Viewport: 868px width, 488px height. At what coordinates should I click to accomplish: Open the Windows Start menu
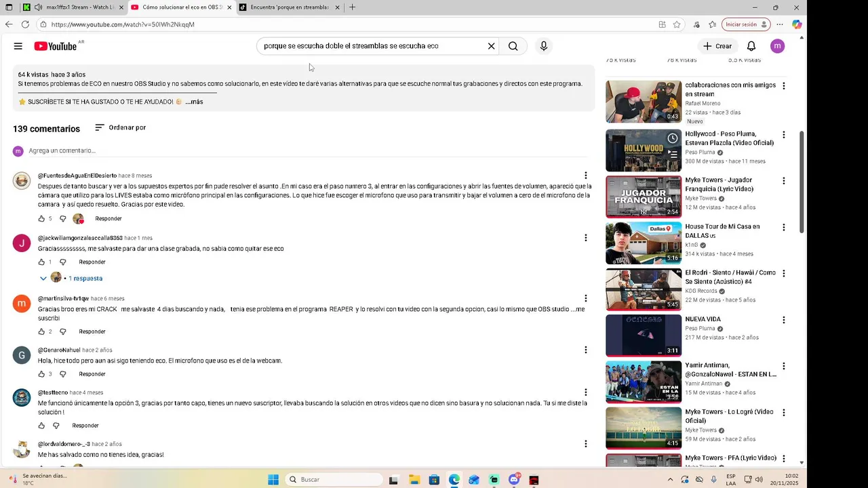[273, 480]
